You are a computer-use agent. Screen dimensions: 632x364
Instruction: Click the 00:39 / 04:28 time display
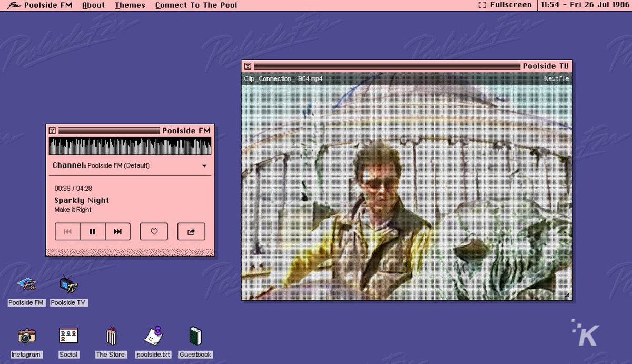point(73,188)
